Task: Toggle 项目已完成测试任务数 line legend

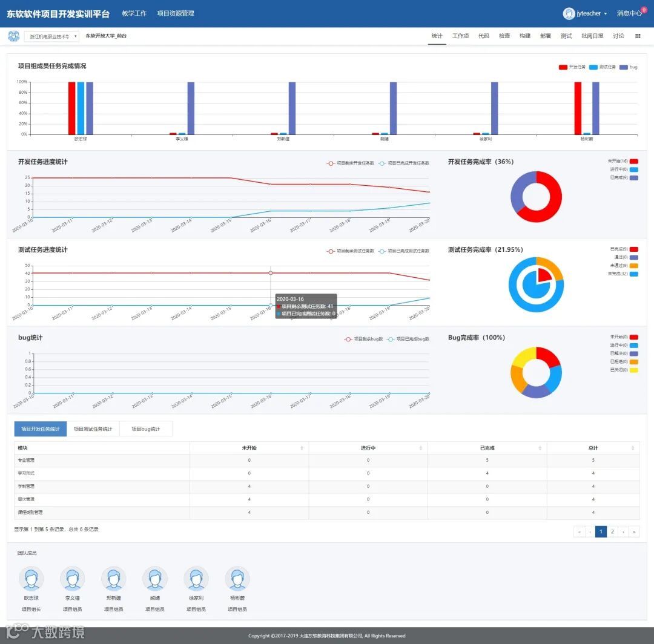Action: pyautogui.click(x=404, y=251)
